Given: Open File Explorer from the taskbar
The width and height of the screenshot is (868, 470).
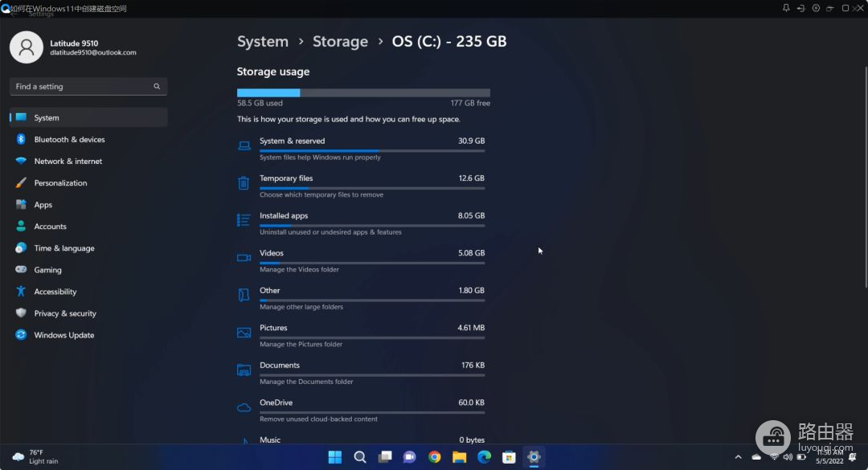Looking at the screenshot, I should point(459,456).
